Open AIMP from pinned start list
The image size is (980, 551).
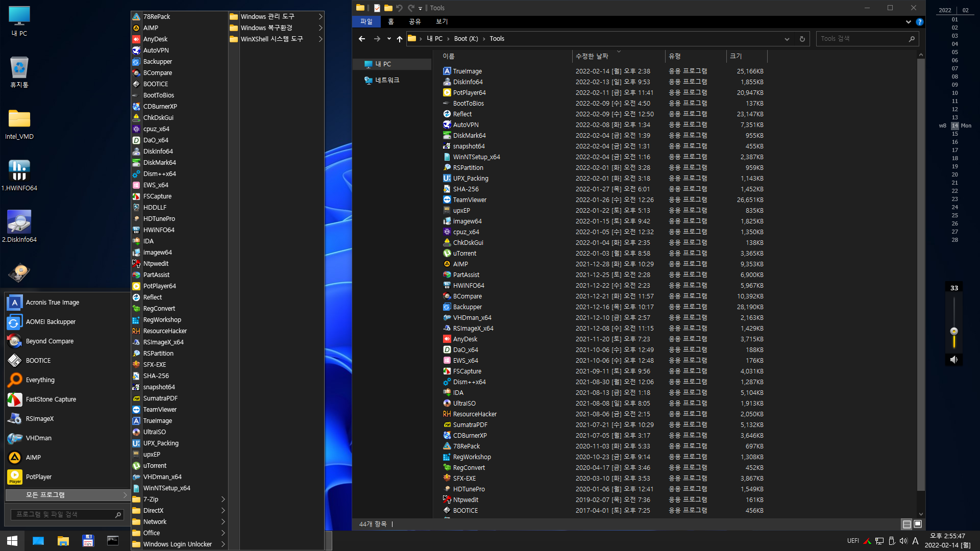coord(67,458)
